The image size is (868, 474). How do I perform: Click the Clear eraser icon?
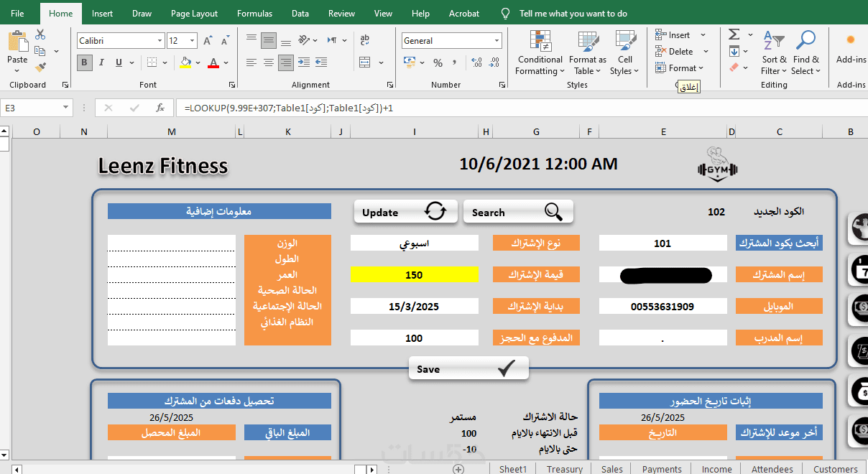(x=734, y=67)
